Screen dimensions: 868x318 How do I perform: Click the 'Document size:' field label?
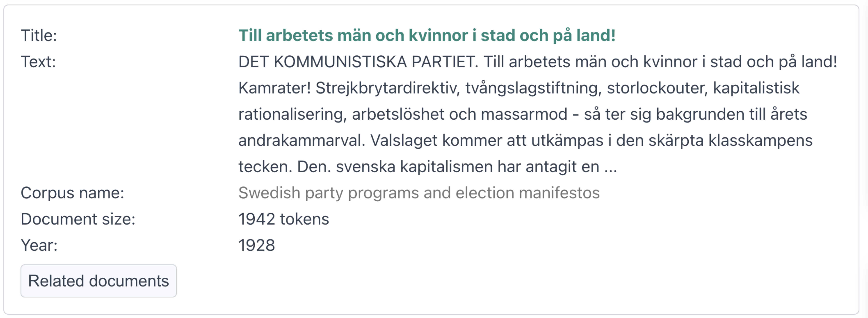pos(78,219)
